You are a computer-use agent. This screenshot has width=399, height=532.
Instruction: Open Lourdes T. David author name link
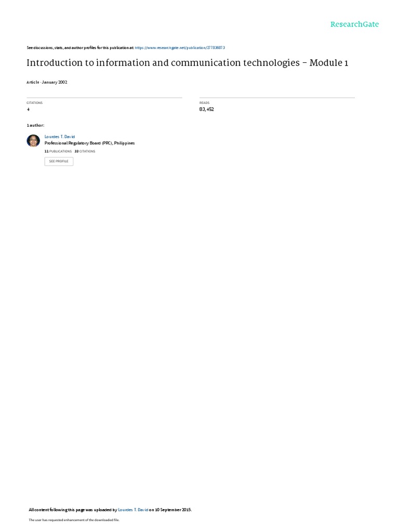(60, 137)
